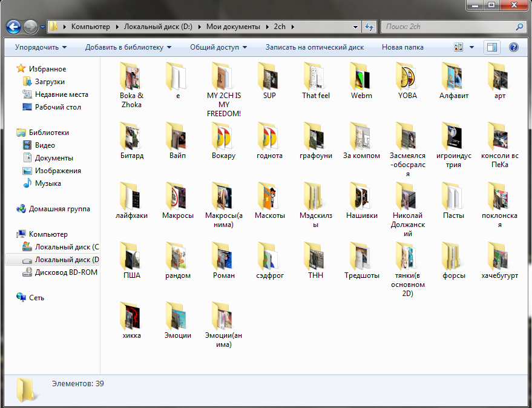Select the 'Boka & Zhoka' folder
Screen dimensions: 532x408
coord(132,85)
